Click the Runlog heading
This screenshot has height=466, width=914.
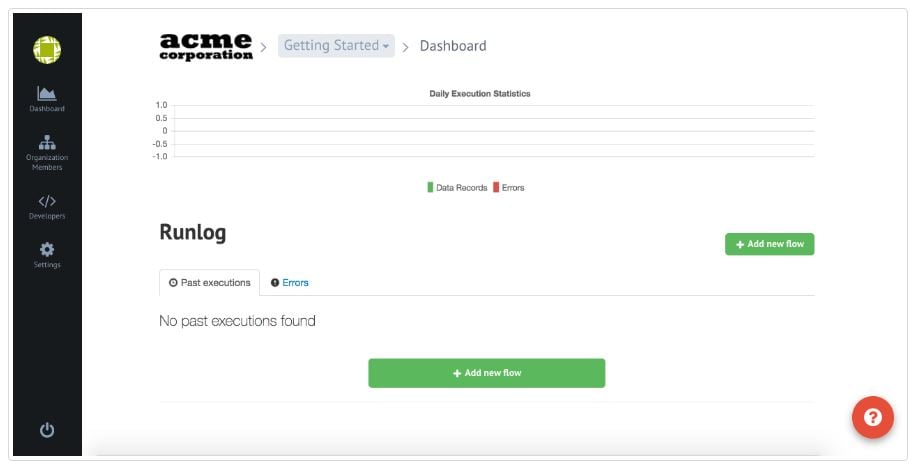tap(192, 232)
